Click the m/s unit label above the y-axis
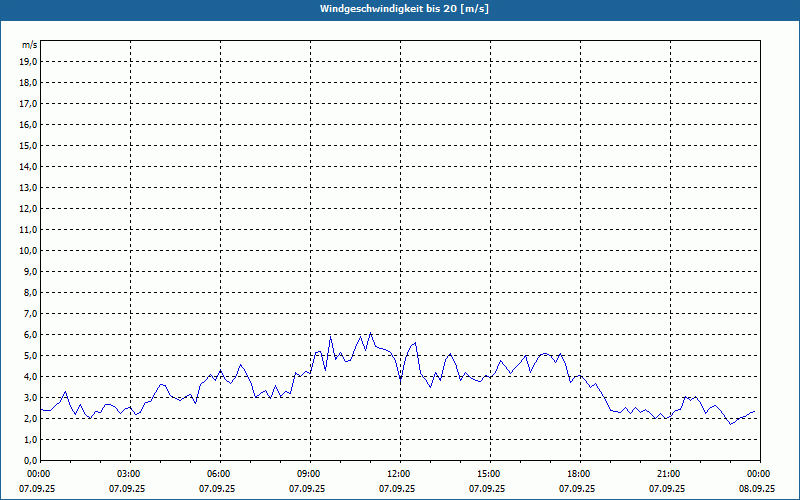800x500 pixels. (30, 45)
